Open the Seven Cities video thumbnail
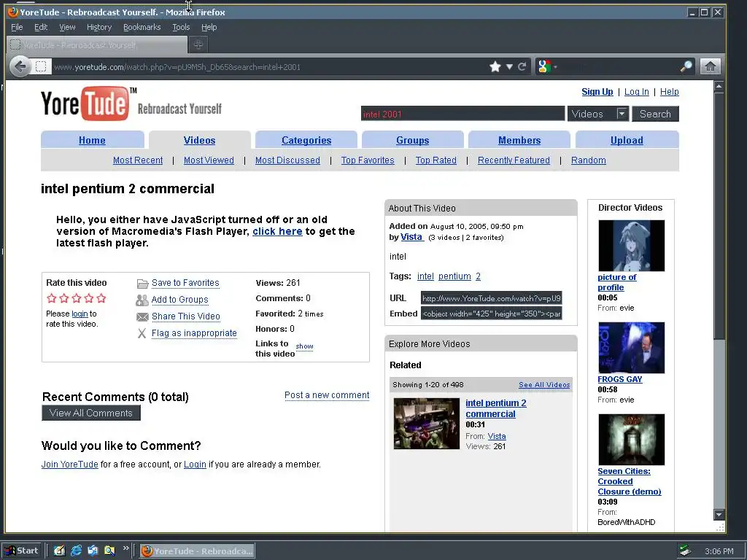Screen dimensions: 747x560 pos(631,440)
